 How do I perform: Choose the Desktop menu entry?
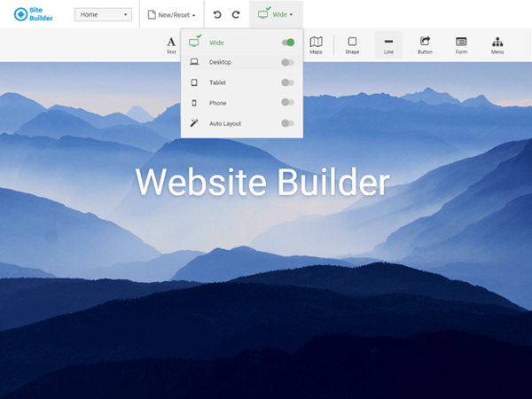point(242,62)
